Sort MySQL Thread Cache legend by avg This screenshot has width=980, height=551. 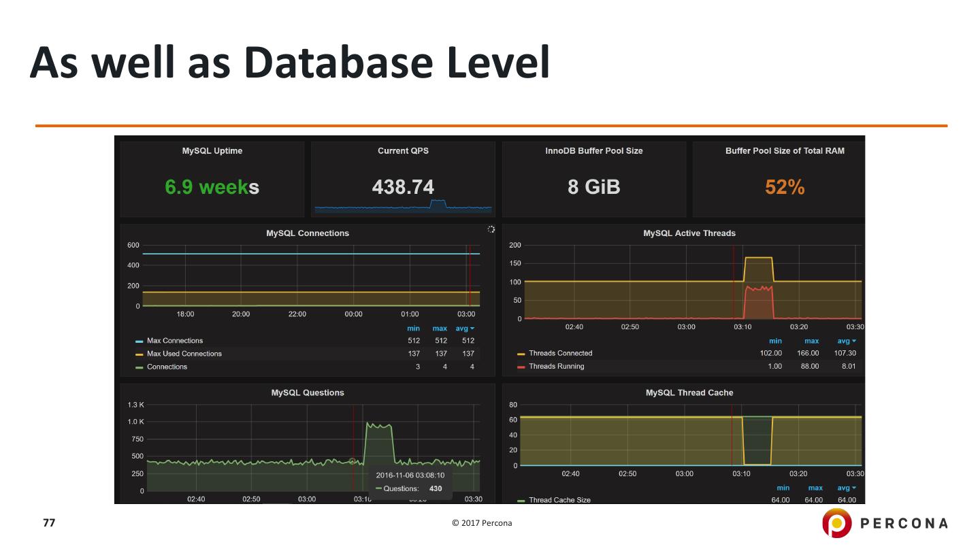tap(846, 488)
